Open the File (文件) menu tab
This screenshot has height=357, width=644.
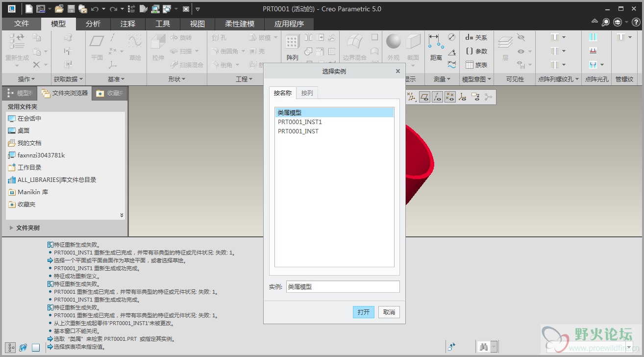(x=22, y=24)
